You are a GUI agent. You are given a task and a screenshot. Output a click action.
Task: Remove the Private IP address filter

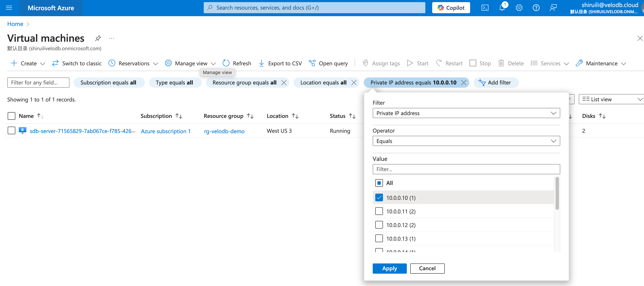coord(464,83)
